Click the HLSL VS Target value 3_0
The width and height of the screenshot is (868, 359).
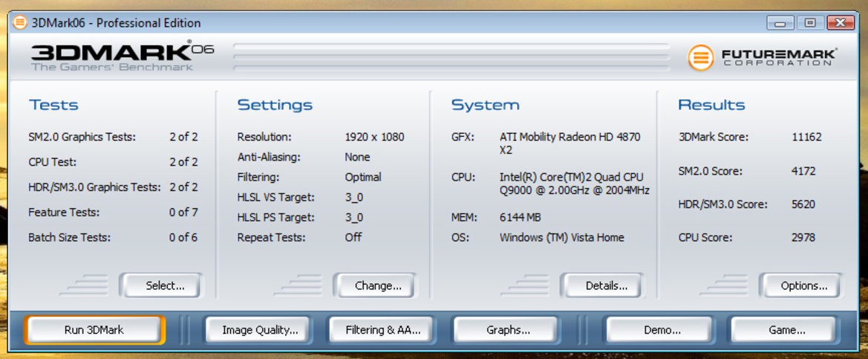353,198
